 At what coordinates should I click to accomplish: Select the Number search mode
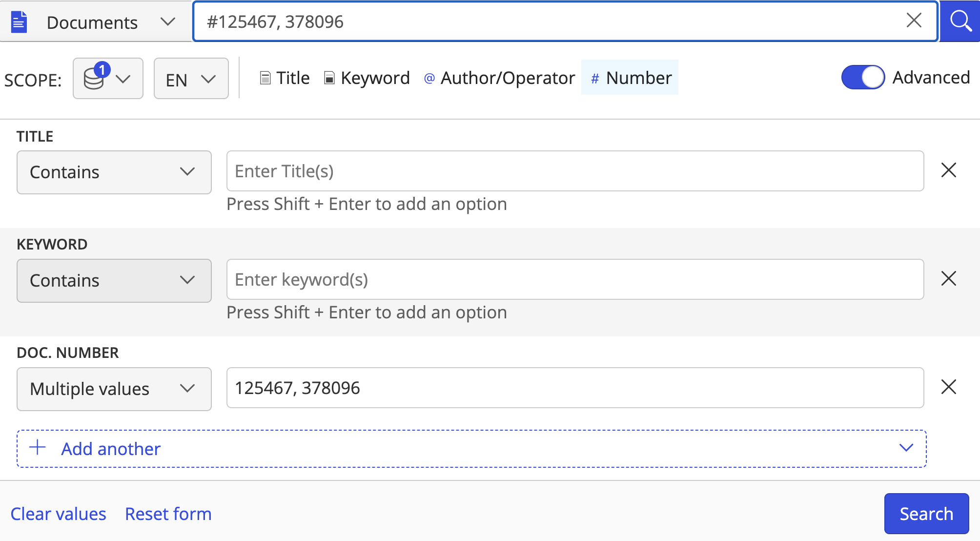pyautogui.click(x=630, y=78)
